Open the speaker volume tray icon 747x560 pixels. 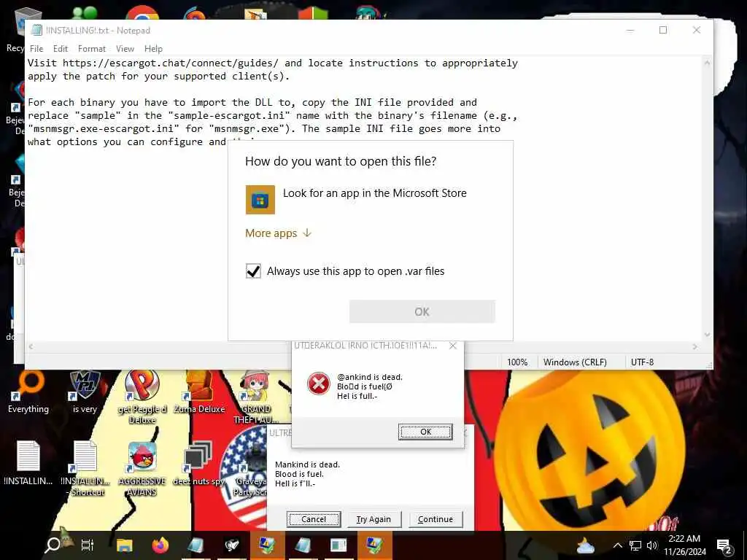pyautogui.click(x=651, y=545)
